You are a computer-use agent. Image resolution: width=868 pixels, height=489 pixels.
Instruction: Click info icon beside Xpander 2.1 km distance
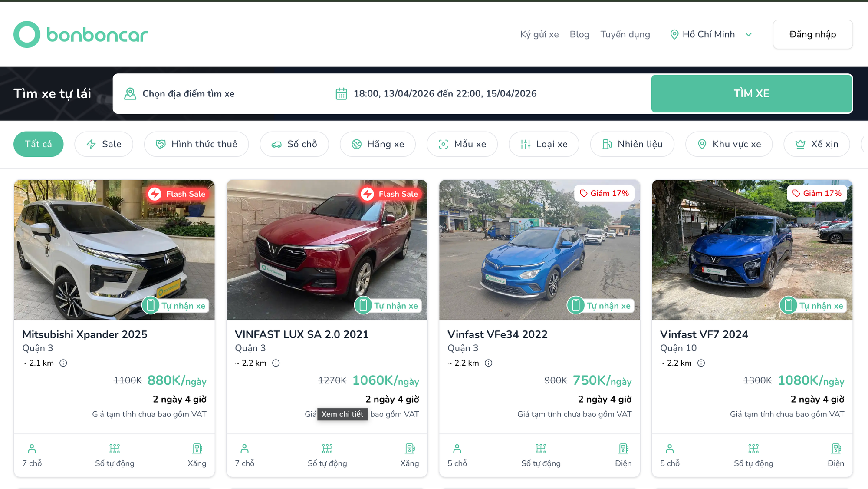(63, 363)
